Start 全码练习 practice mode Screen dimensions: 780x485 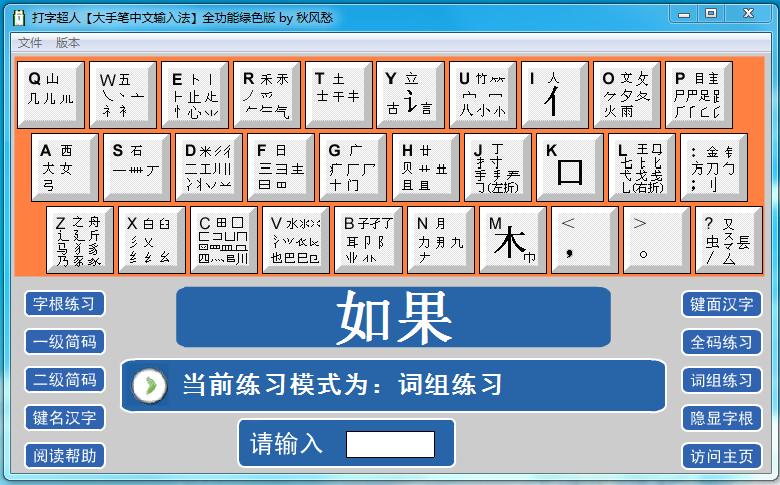[722, 342]
